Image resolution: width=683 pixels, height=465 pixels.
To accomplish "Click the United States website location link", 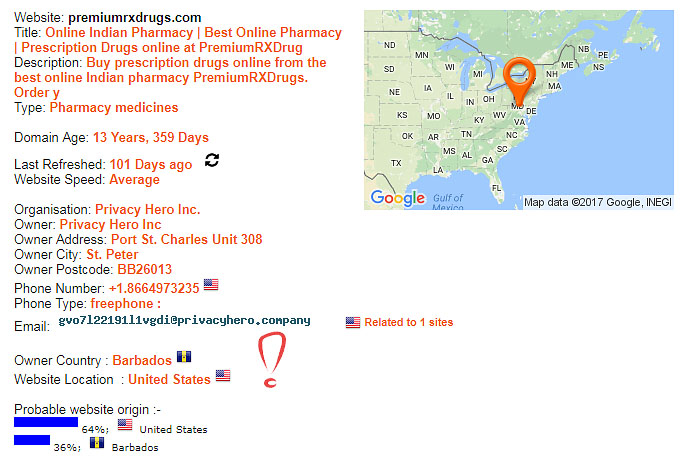I will (169, 379).
